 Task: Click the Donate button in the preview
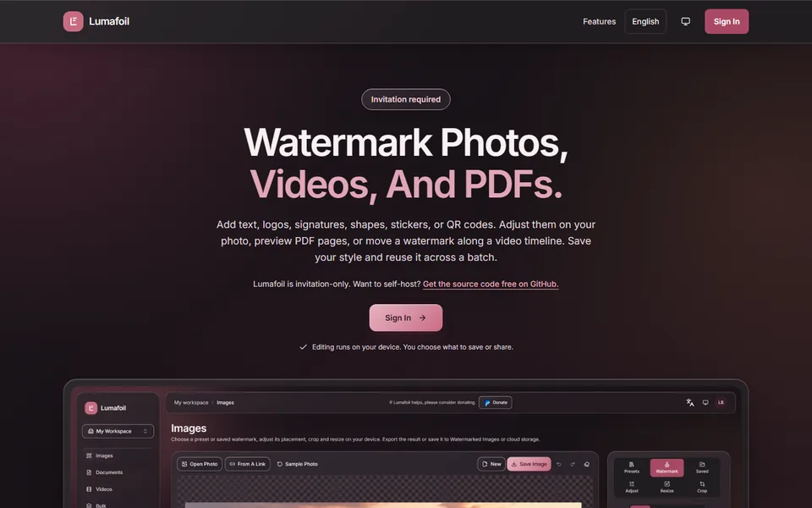pyautogui.click(x=495, y=402)
